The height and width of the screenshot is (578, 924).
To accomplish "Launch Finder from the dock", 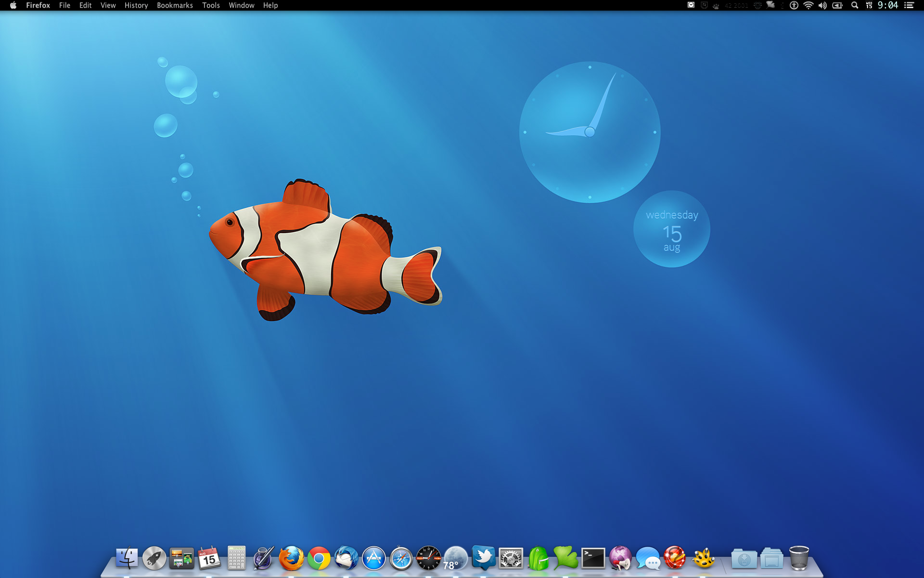I will coord(127,558).
